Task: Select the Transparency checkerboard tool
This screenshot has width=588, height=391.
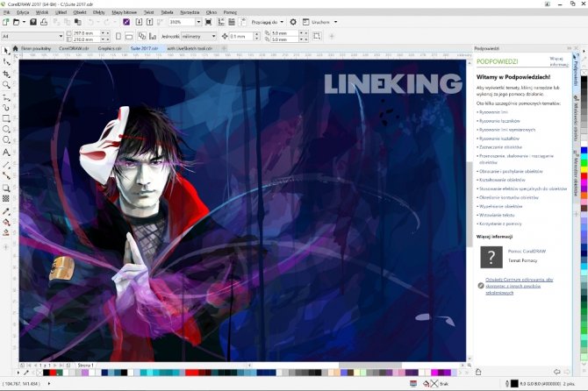Action: tap(6, 198)
